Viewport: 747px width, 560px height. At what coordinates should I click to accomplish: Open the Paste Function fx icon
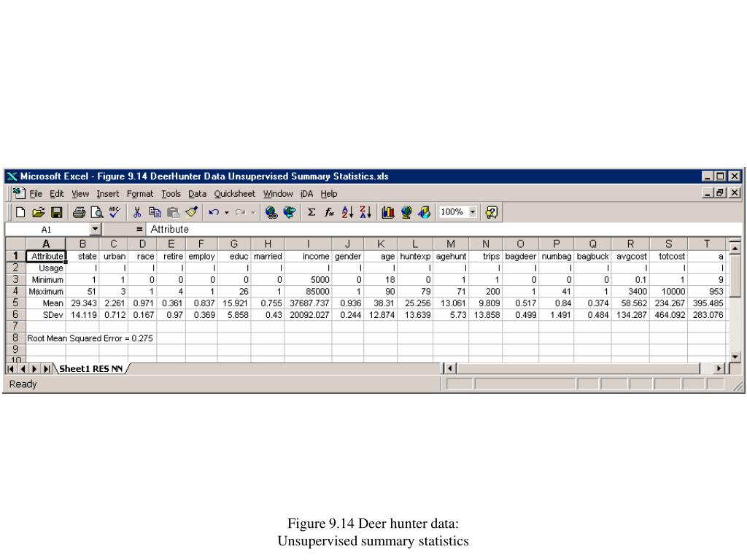[329, 212]
